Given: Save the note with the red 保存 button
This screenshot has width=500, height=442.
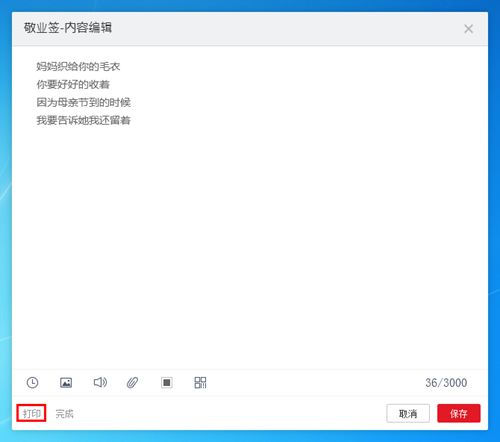Looking at the screenshot, I should point(459,413).
